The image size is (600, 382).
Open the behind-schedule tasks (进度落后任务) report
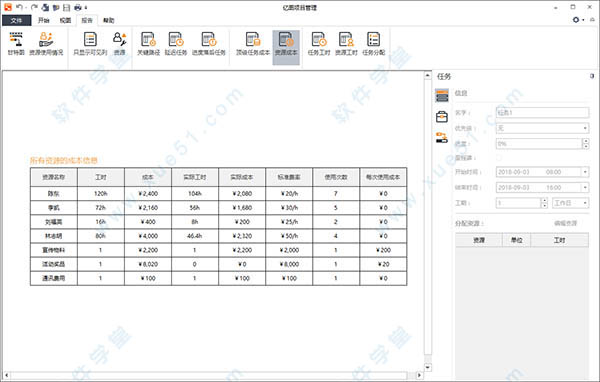pyautogui.click(x=209, y=44)
